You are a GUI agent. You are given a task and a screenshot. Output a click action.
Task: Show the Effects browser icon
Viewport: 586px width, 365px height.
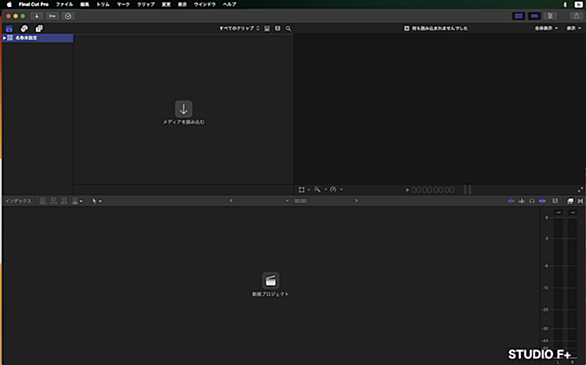coord(570,201)
